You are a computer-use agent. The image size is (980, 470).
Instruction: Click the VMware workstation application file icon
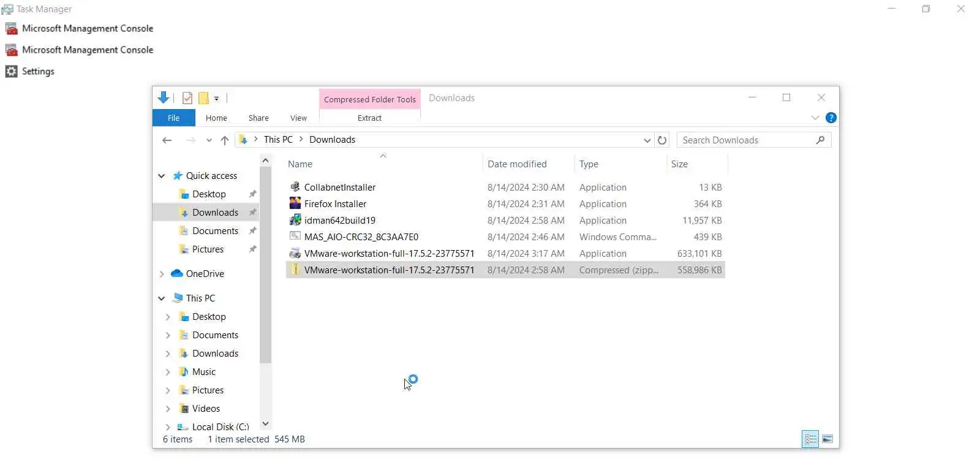[x=295, y=253]
